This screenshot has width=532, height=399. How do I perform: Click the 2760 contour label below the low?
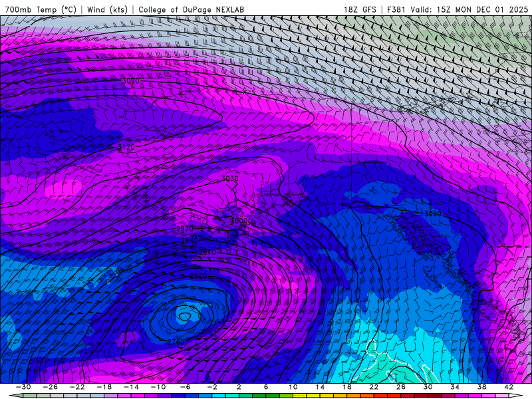point(176,342)
